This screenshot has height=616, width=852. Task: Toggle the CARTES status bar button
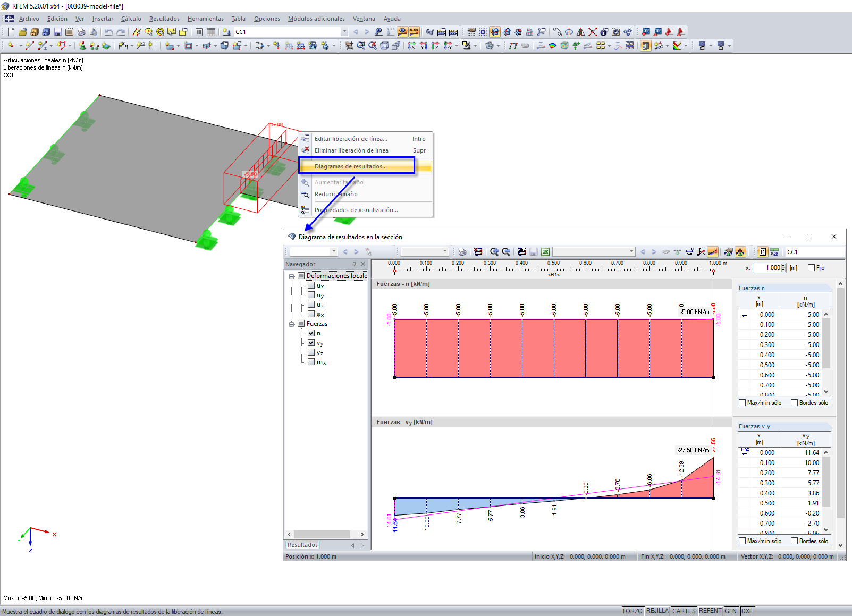coord(684,611)
